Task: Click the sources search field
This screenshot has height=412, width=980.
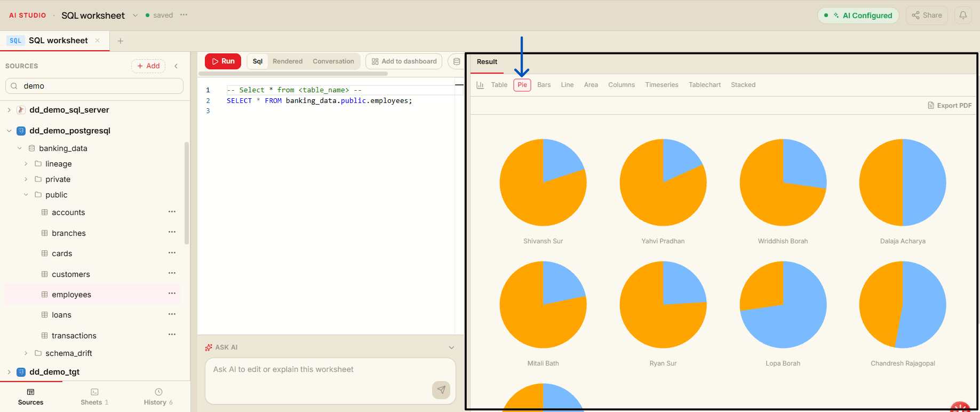Action: tap(94, 86)
